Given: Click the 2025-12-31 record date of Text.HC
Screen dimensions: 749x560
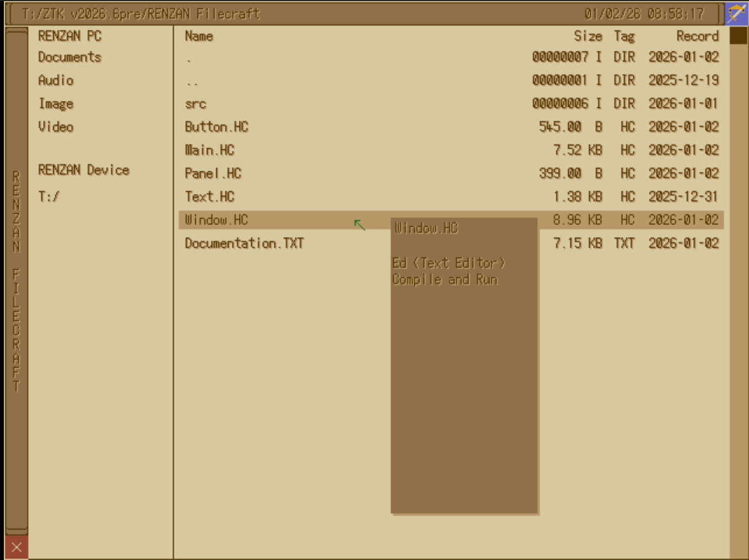Looking at the screenshot, I should coord(684,196).
